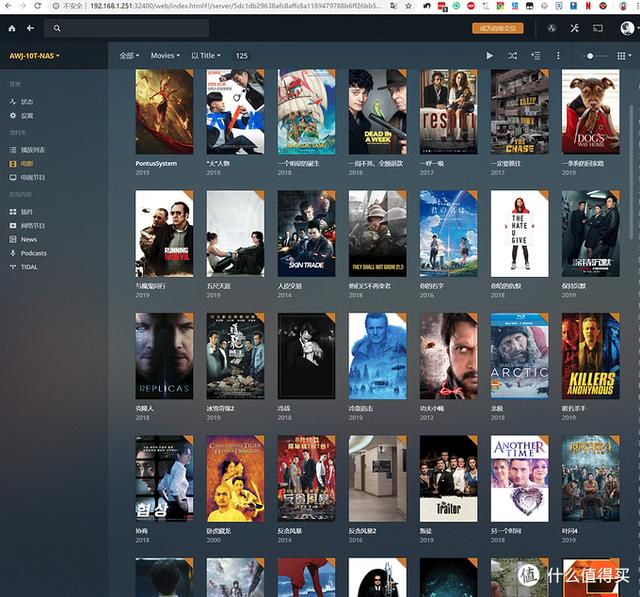Screen dimensions: 640x597
Task: Open News in the sidebar
Action: (x=23, y=240)
